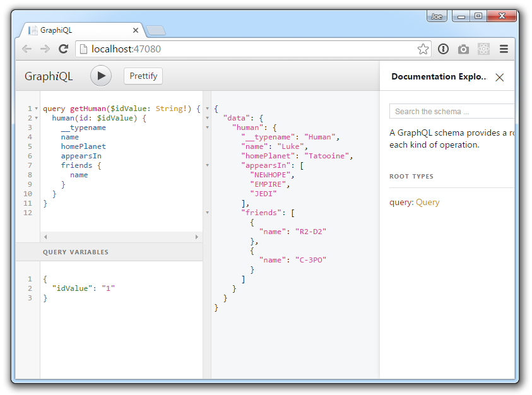
Task: Click the GraphiQL title logo text
Action: (49, 76)
